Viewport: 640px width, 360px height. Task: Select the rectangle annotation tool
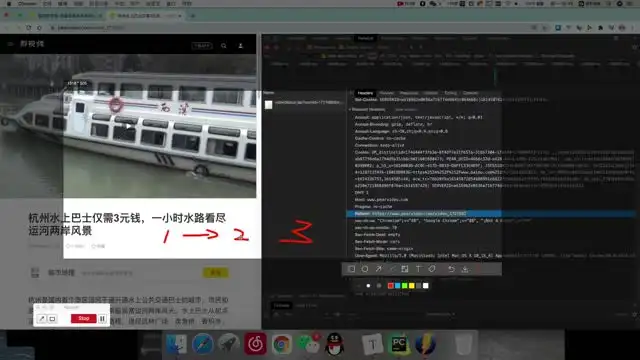click(351, 269)
